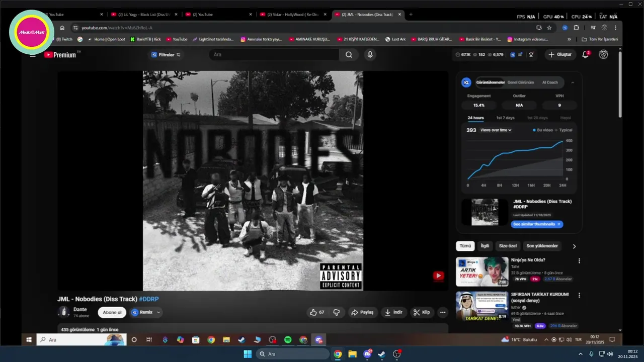Toggle Bu video legend series

tap(543, 130)
